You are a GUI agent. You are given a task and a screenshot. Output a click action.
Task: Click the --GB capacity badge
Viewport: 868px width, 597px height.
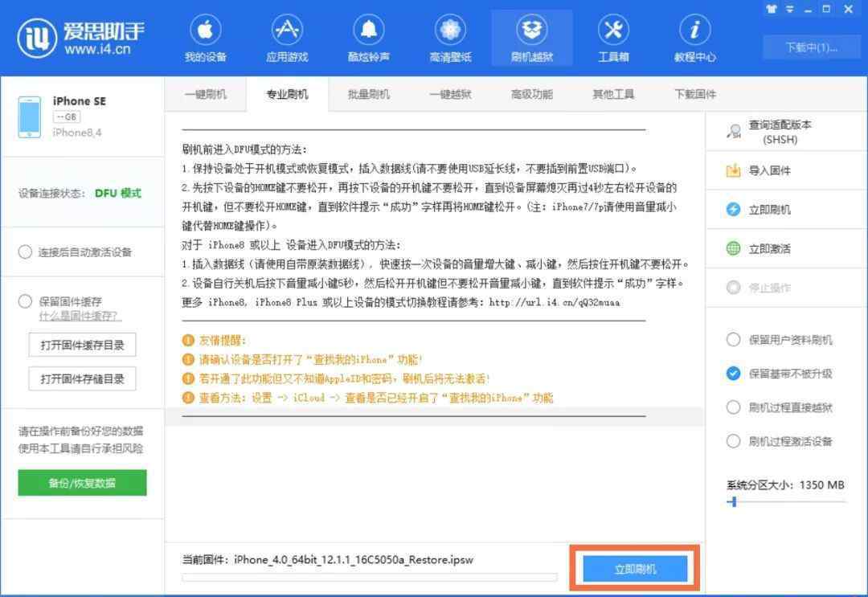(x=67, y=117)
